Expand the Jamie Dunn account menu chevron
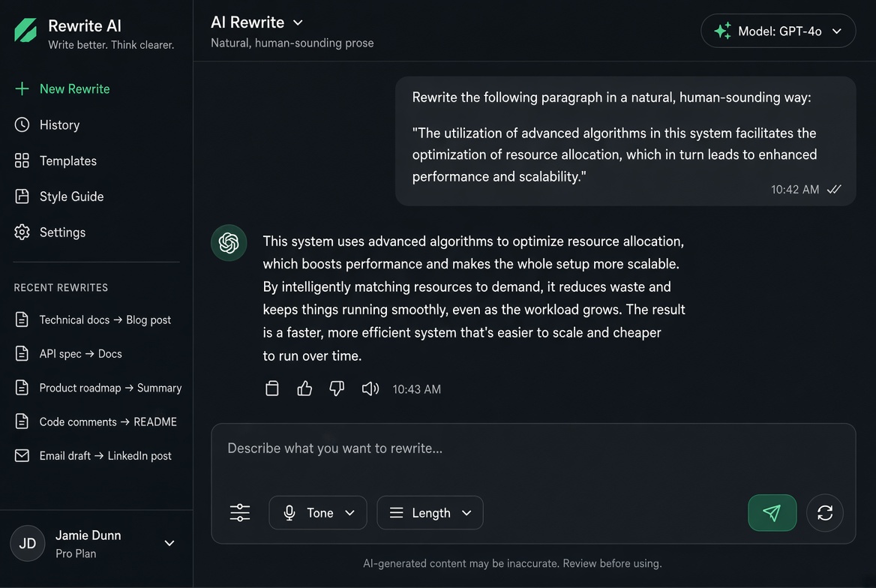 pyautogui.click(x=169, y=543)
